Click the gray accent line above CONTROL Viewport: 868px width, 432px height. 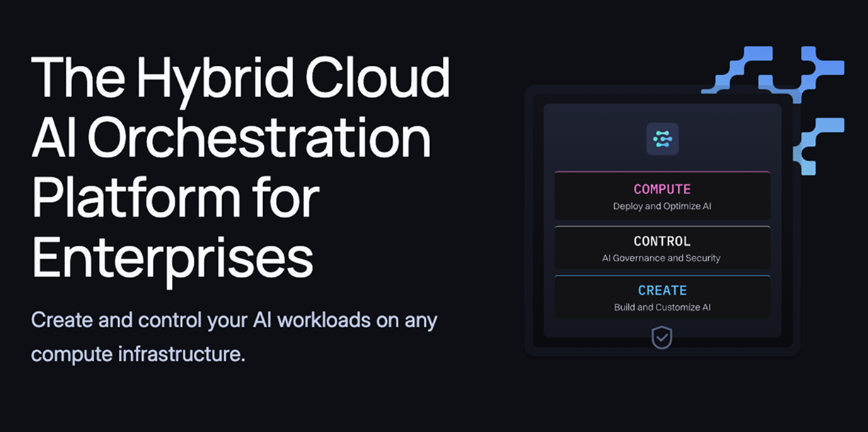pyautogui.click(x=662, y=227)
